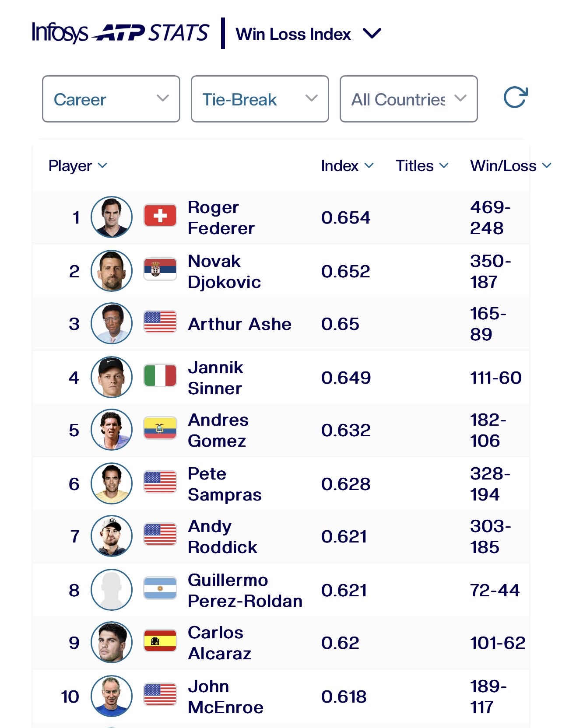Open Roger Federer's player profile
The image size is (562, 728).
pos(221,217)
